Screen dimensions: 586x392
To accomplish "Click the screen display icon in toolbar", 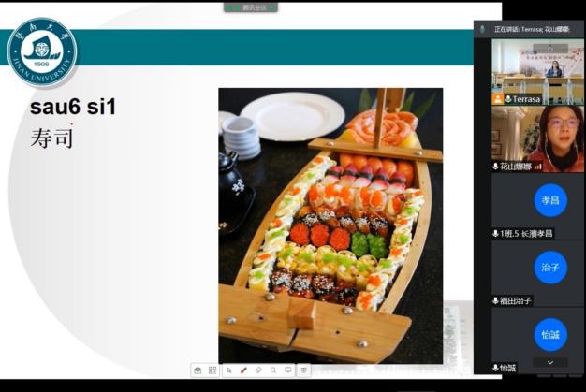I will 288,370.
